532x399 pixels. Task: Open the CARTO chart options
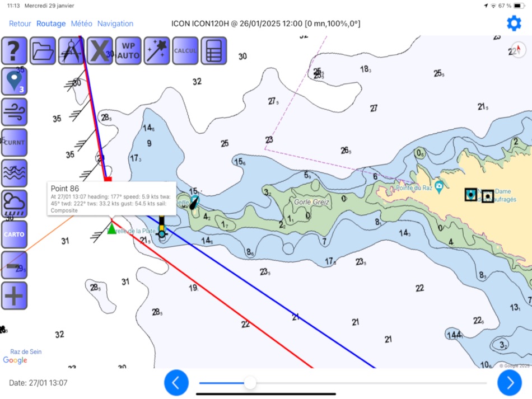(14, 234)
